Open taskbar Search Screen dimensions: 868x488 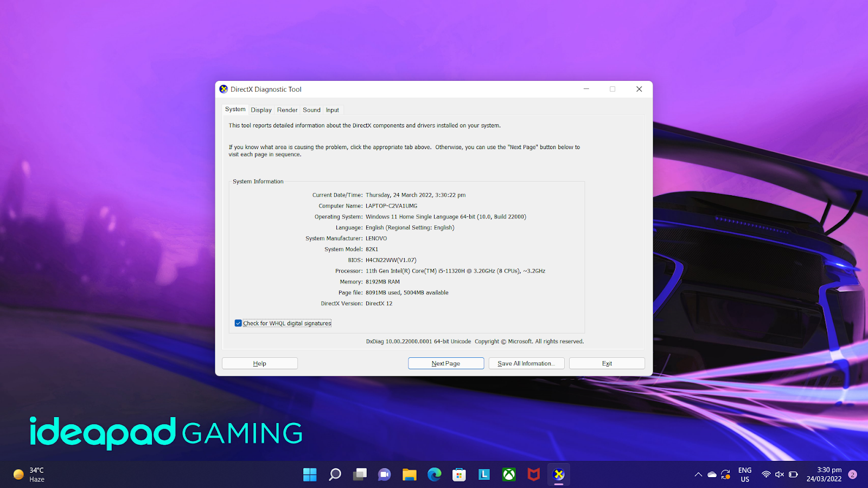coord(335,474)
